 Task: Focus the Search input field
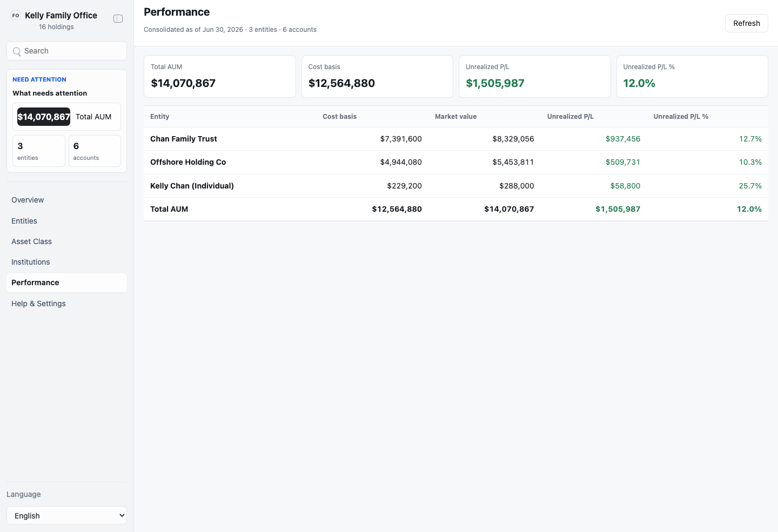click(x=66, y=51)
